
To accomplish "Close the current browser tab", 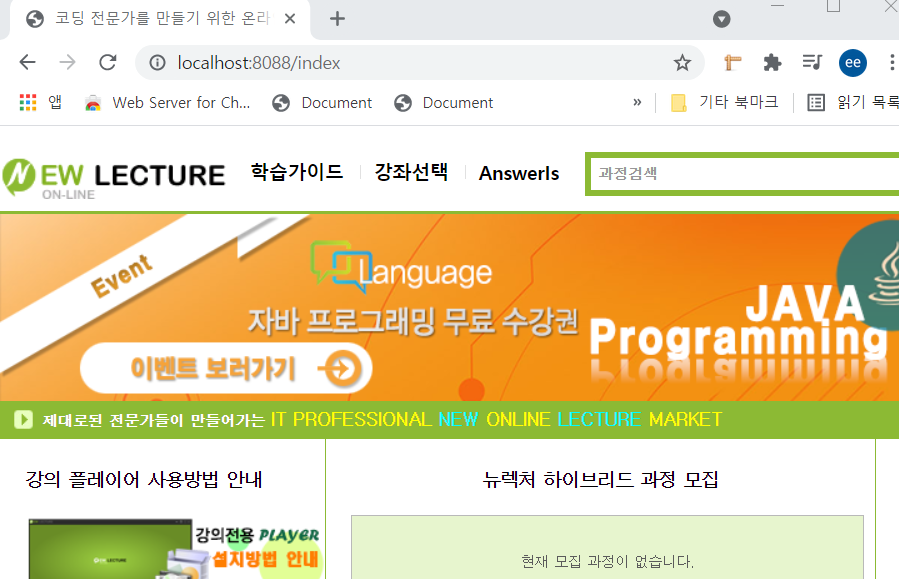I will 290,19.
